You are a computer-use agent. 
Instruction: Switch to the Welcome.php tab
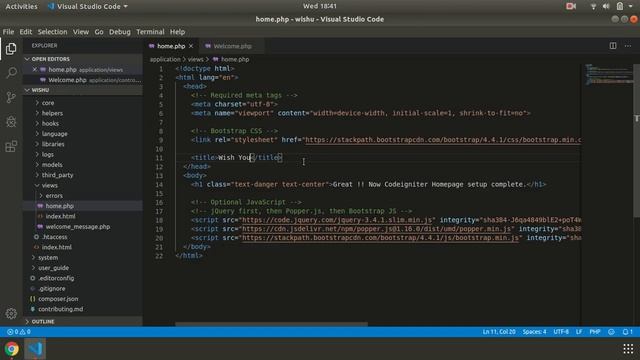click(232, 46)
